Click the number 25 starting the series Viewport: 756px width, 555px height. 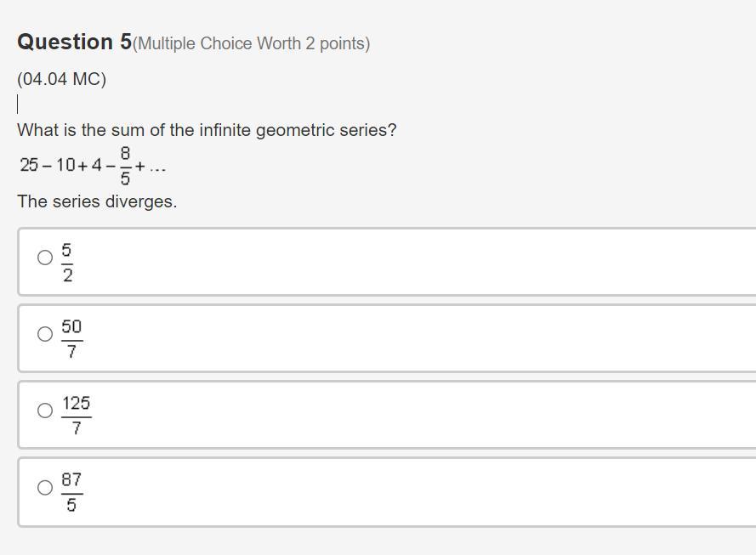[x=29, y=165]
